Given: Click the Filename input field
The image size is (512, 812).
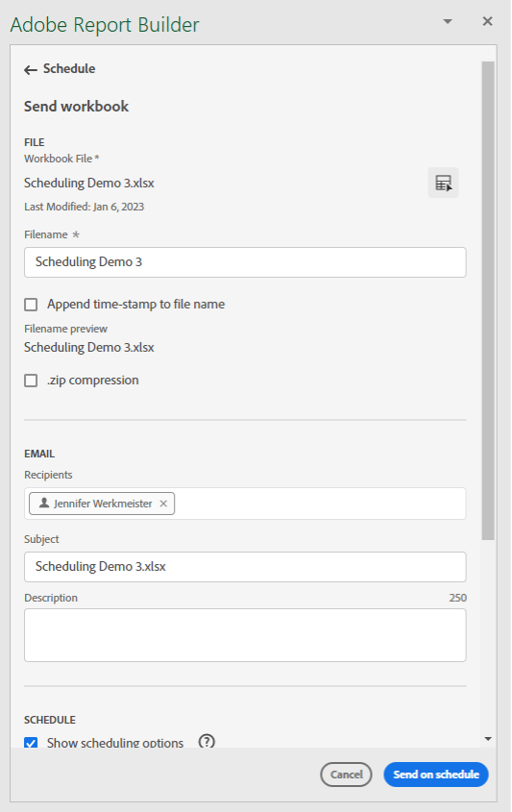Looking at the screenshot, I should [245, 262].
